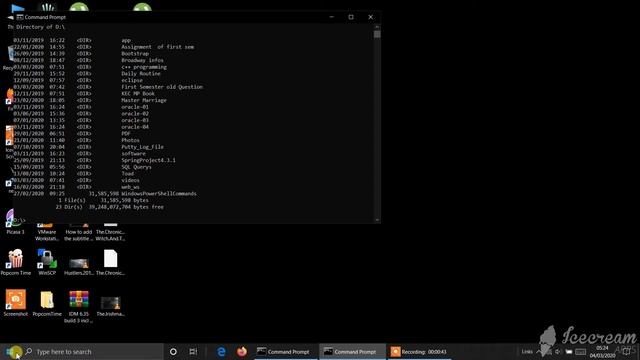Launch VMware Workstation from the desktop

pos(47,232)
